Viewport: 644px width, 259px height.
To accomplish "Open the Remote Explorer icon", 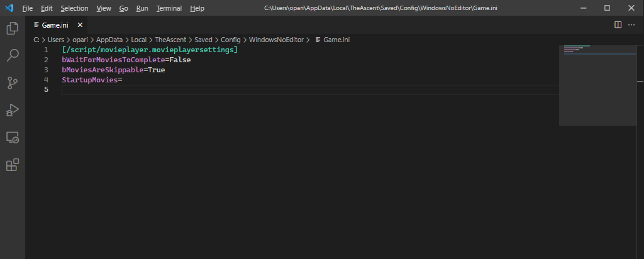I will pyautogui.click(x=12, y=138).
